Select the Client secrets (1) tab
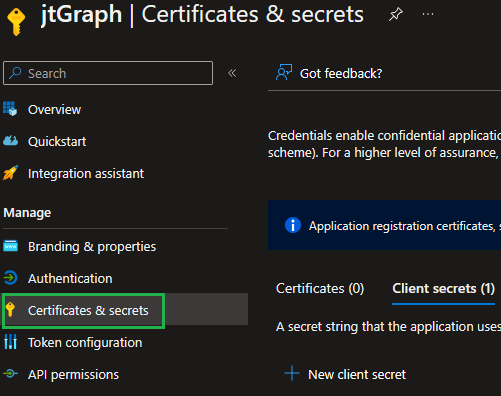 click(x=443, y=289)
